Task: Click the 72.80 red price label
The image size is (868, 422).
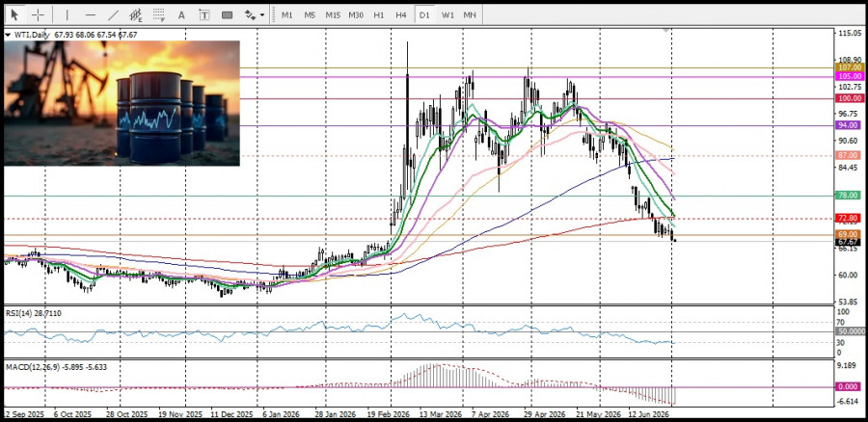Action: [x=850, y=218]
